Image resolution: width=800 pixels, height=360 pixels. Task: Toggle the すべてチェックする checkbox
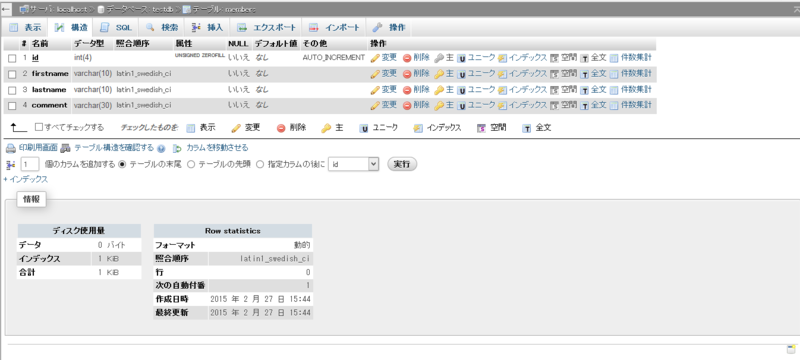(x=39, y=127)
